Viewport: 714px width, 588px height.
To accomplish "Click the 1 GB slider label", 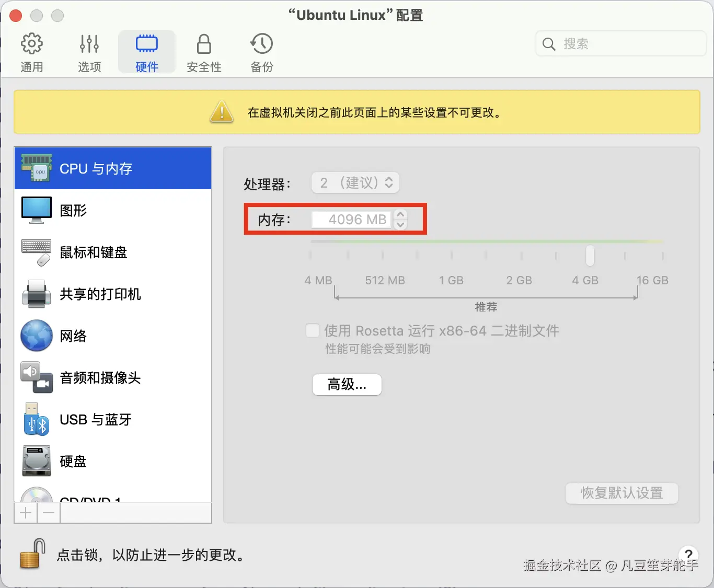I will pos(451,280).
